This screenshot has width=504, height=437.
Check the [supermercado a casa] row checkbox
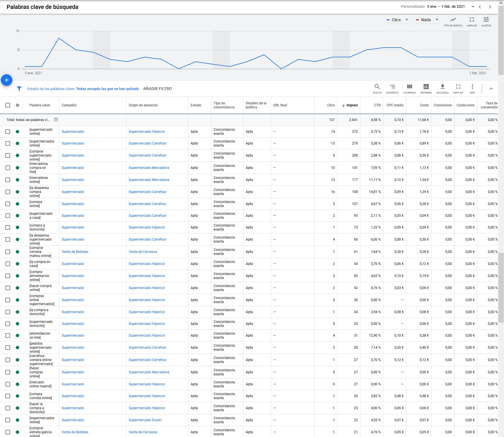(x=8, y=216)
